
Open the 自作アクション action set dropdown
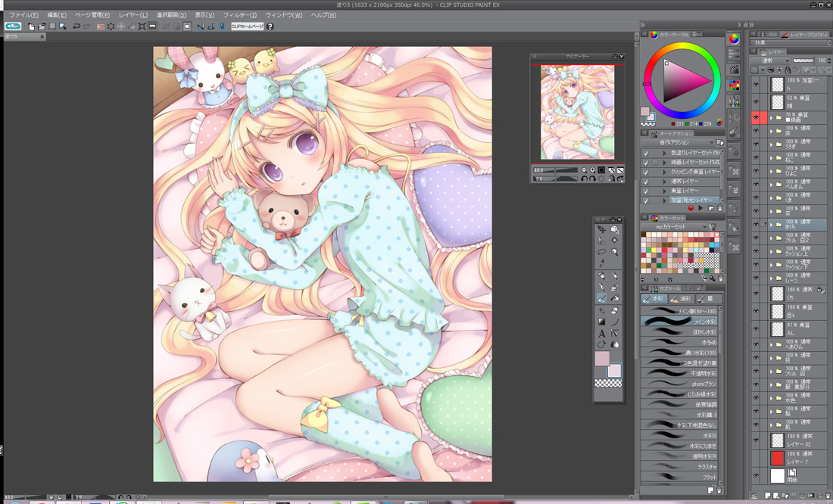tap(679, 142)
